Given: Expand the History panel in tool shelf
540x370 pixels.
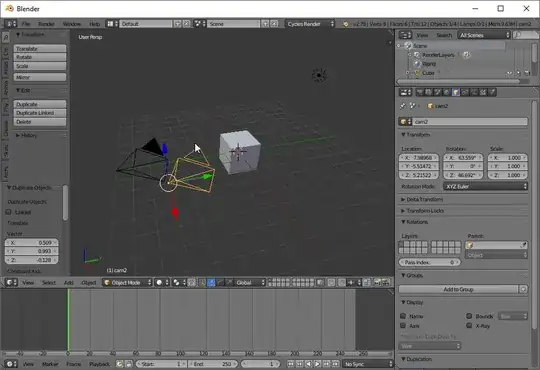Looking at the screenshot, I should [x=26, y=135].
